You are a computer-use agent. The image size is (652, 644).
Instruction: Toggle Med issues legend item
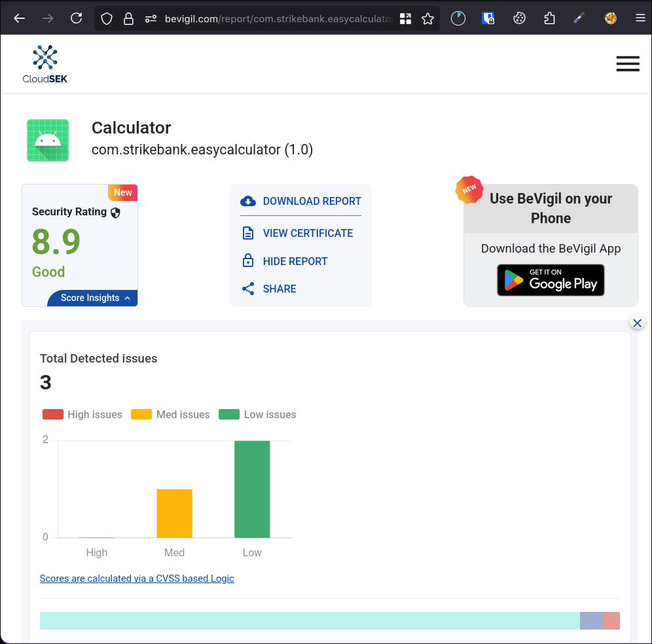click(171, 414)
